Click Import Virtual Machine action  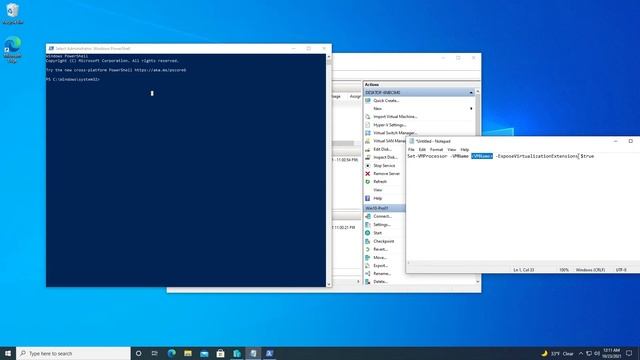[395, 117]
